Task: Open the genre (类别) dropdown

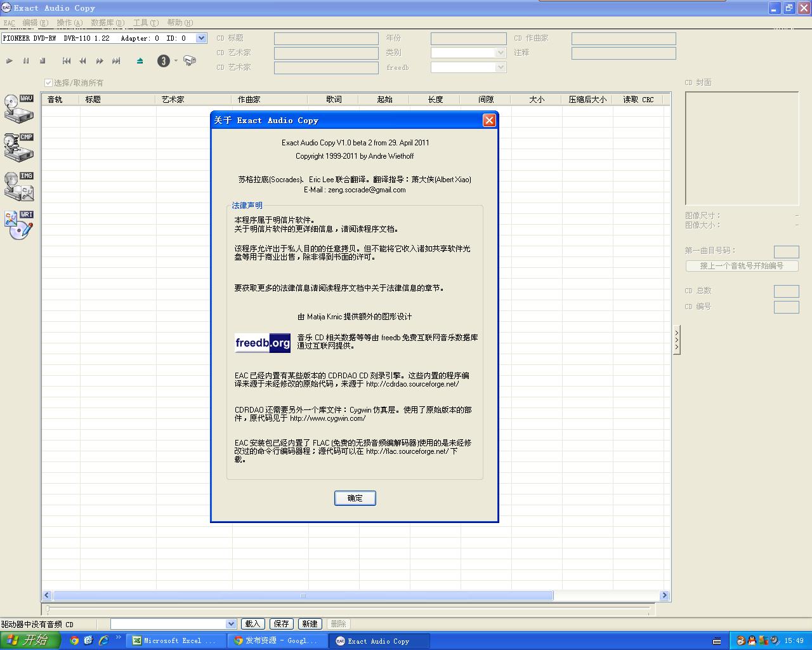Action: (x=501, y=53)
